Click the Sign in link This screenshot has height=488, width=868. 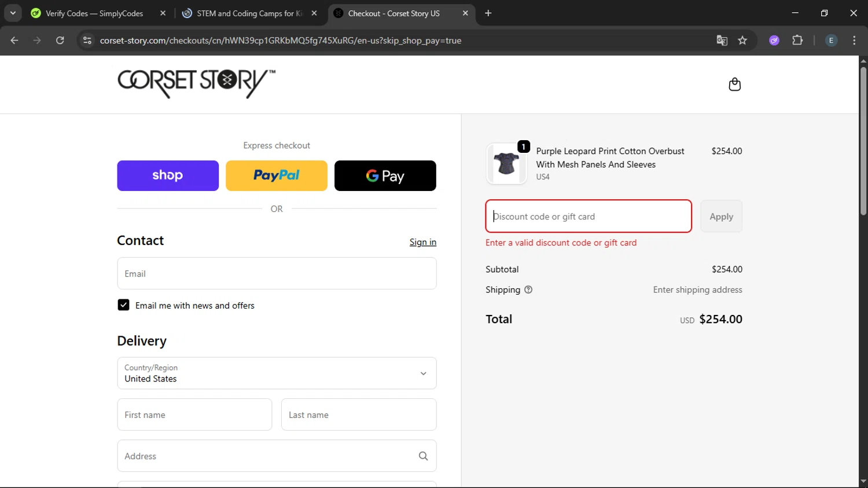click(x=423, y=242)
